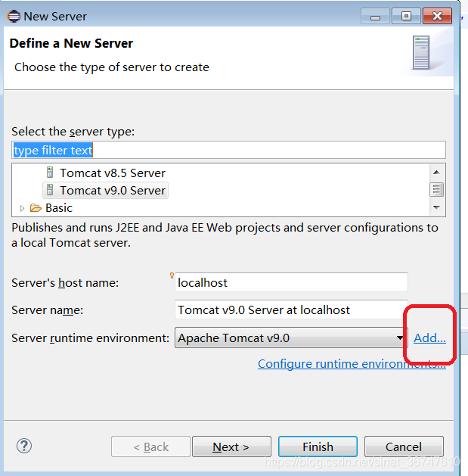Open the Server runtime environment dropdown
This screenshot has height=476, width=468.
pos(290,338)
